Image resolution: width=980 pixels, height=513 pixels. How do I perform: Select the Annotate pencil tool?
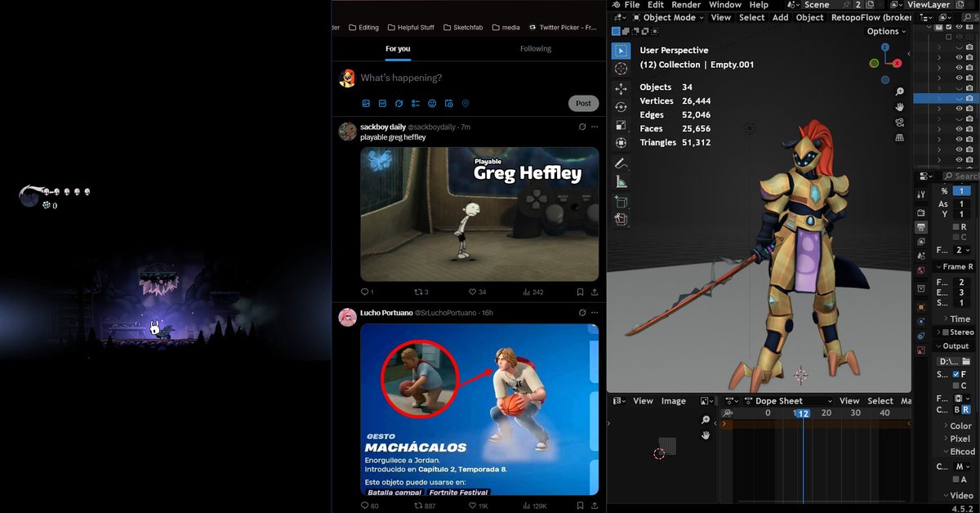(621, 163)
